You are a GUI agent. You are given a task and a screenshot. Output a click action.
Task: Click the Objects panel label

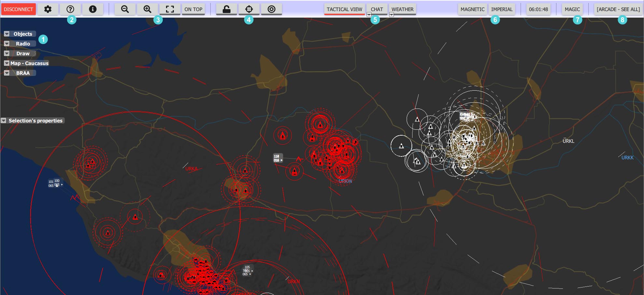(23, 34)
